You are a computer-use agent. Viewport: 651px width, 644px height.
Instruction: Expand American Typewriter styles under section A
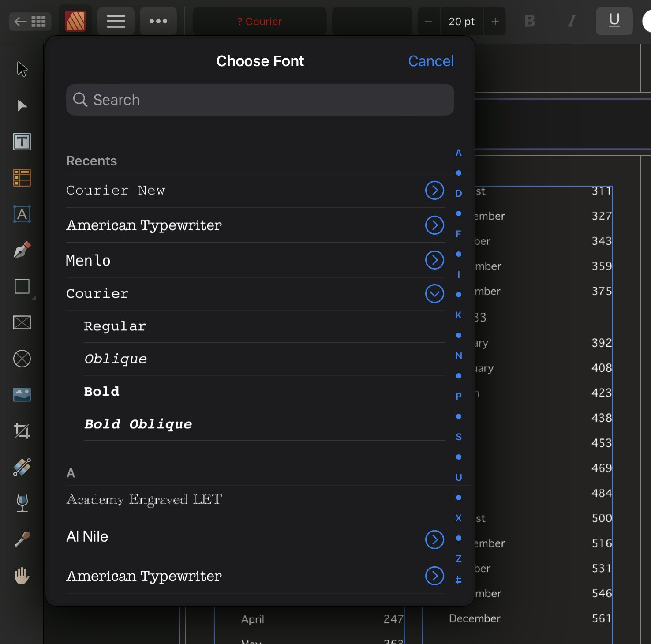434,576
